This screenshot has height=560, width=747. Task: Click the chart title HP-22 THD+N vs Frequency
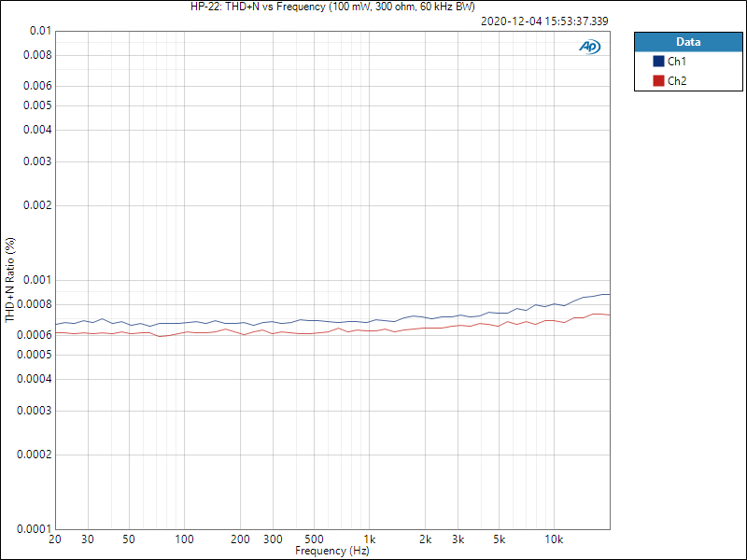pyautogui.click(x=332, y=7)
